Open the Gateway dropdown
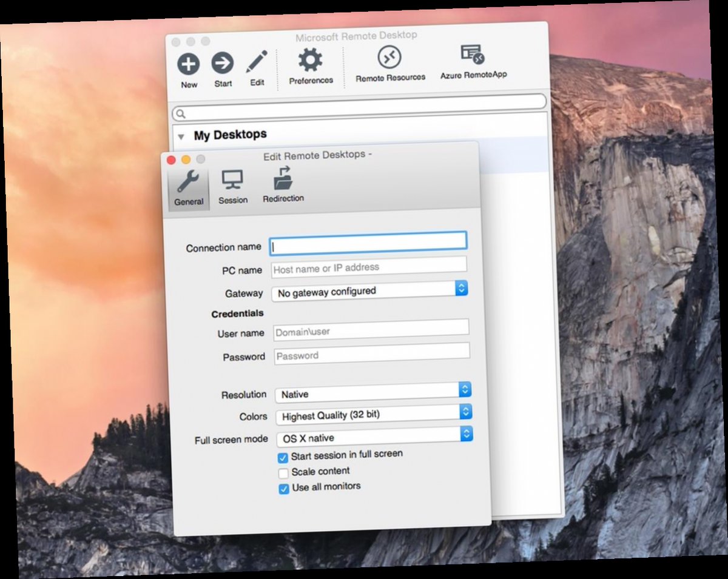This screenshot has height=579, width=728. pyautogui.click(x=369, y=290)
